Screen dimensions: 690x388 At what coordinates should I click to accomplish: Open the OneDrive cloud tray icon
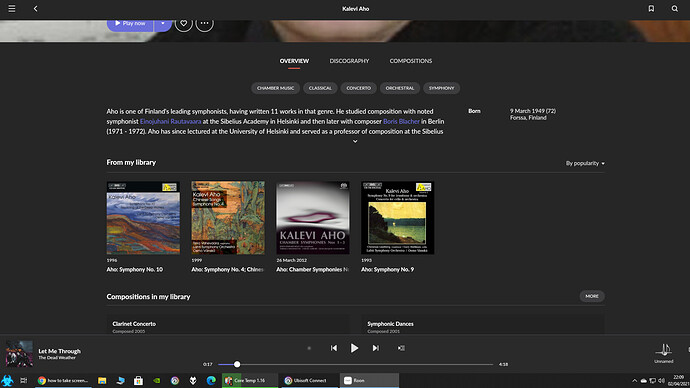click(643, 381)
